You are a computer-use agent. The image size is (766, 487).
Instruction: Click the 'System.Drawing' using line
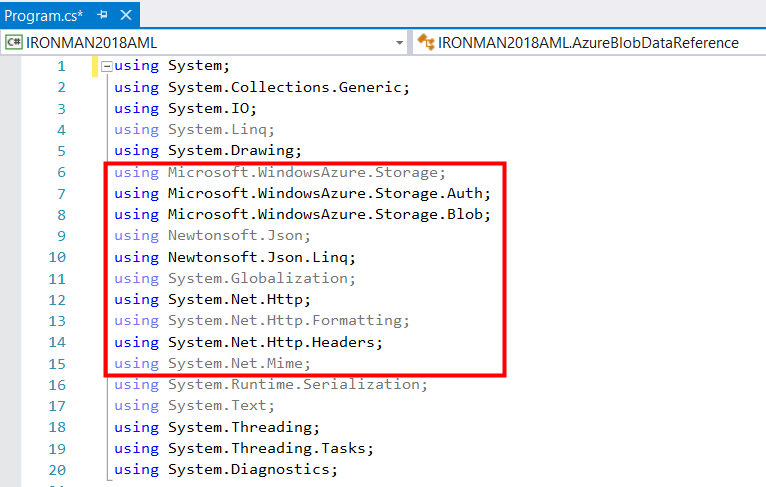coord(208,150)
